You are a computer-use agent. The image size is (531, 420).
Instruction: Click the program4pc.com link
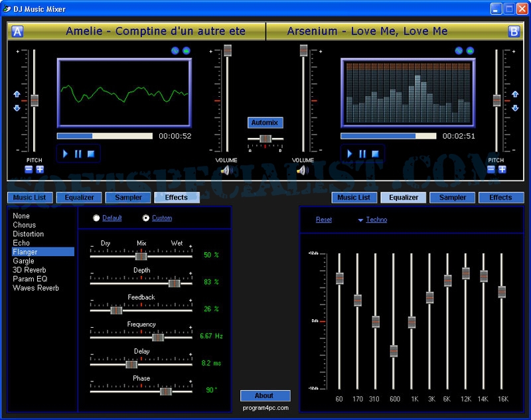(x=265, y=408)
